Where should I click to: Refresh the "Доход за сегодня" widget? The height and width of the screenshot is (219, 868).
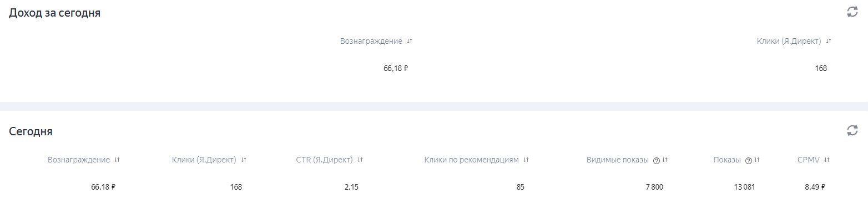[852, 12]
